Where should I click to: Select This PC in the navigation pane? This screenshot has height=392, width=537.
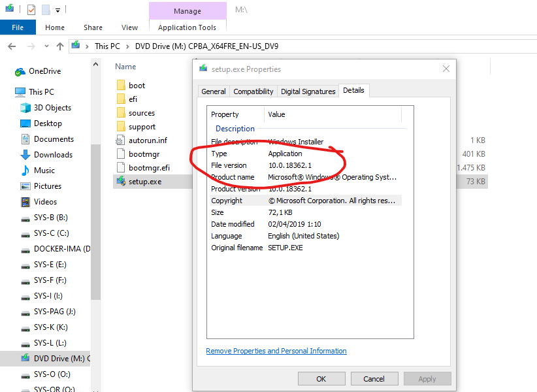click(x=41, y=91)
